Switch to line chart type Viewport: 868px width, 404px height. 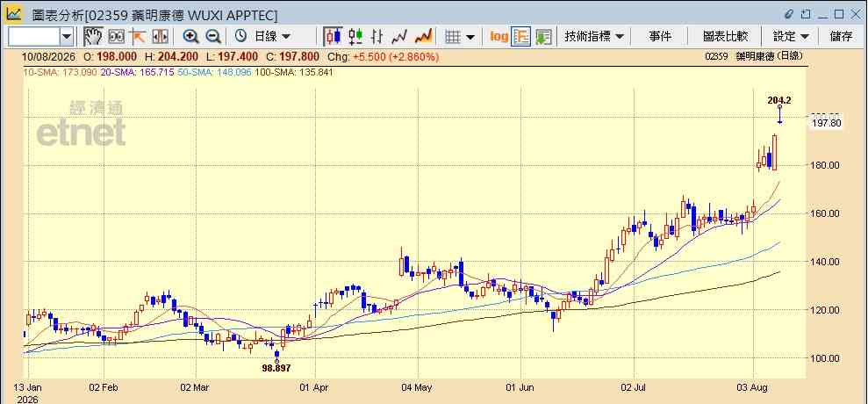tap(399, 37)
